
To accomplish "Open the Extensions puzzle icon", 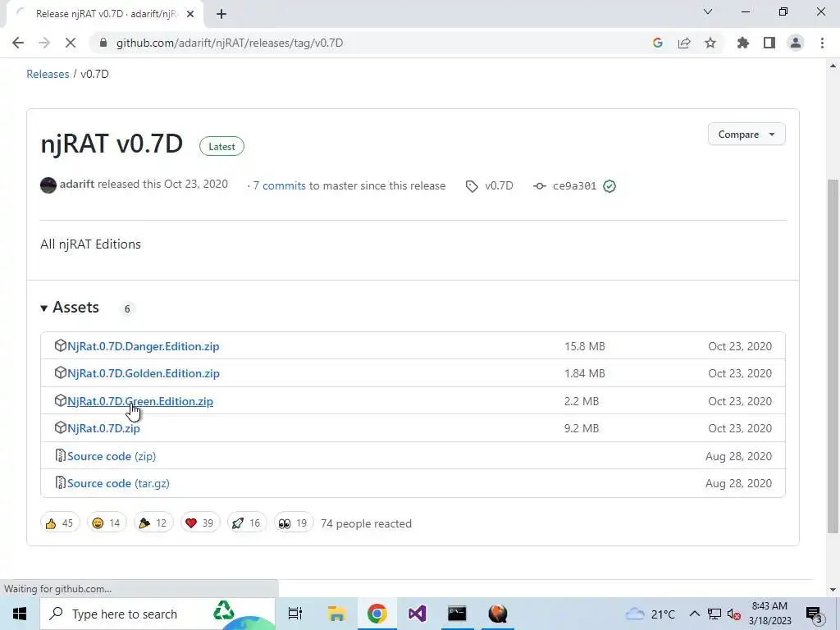I will click(743, 43).
